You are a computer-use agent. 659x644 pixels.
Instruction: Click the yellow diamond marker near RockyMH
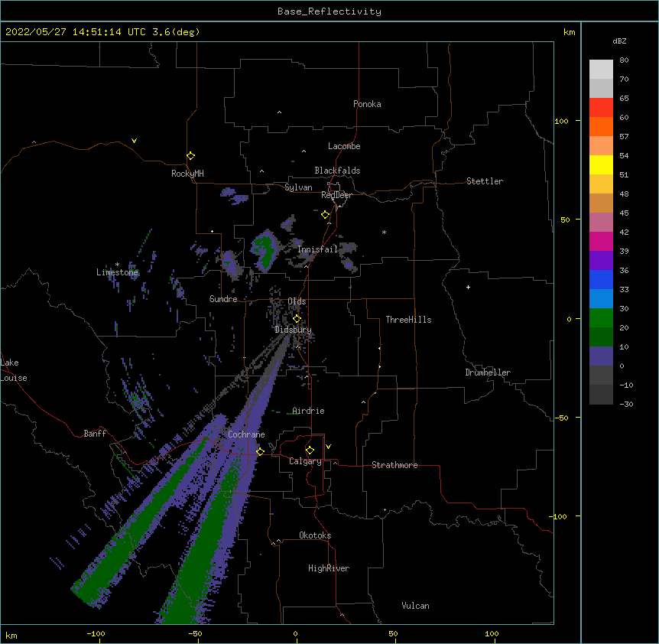click(x=191, y=156)
